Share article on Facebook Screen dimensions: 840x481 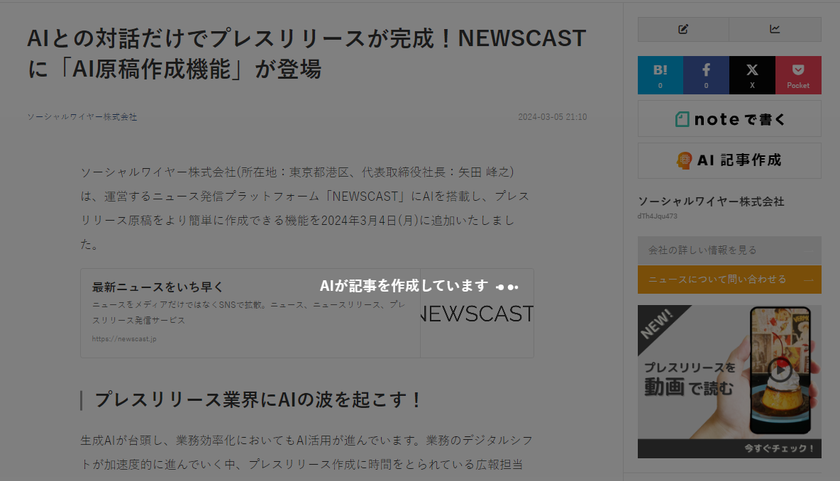click(706, 75)
